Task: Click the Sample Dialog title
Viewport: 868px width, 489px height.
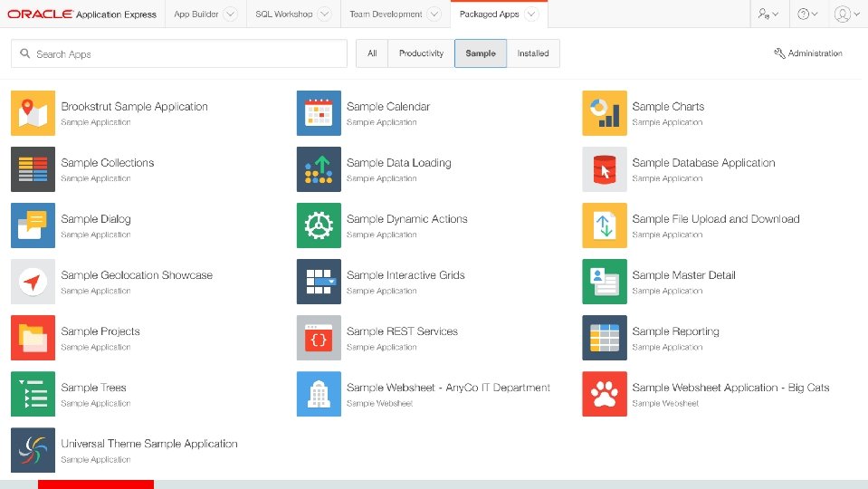Action: coord(96,219)
